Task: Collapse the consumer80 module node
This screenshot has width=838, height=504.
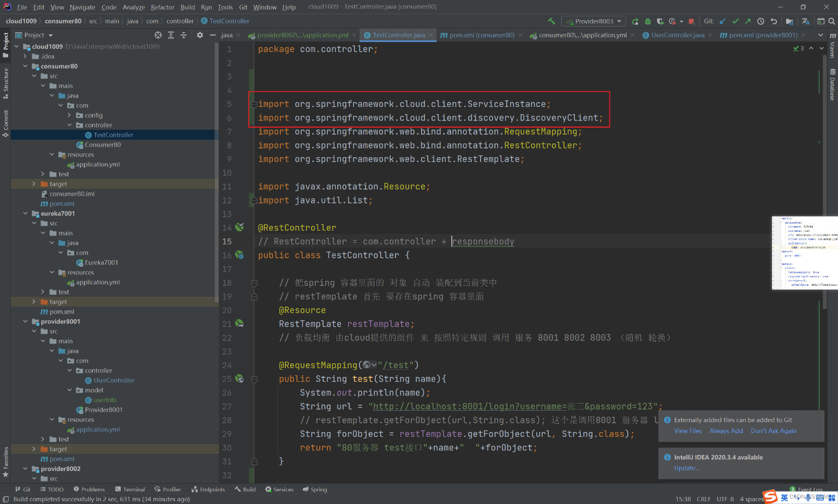Action: point(25,66)
